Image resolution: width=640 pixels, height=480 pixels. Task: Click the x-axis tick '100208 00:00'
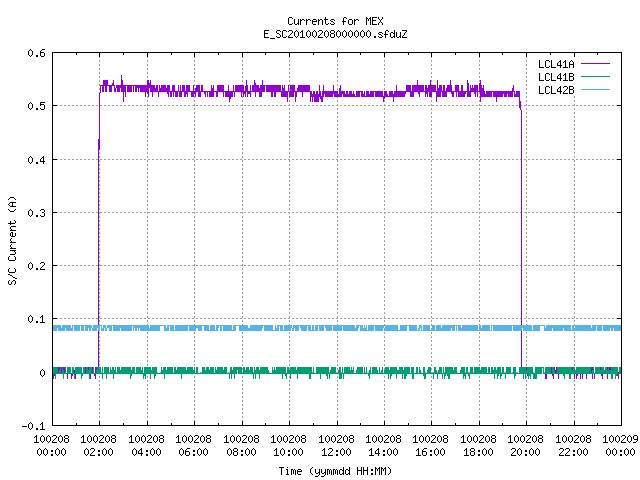tap(51, 445)
